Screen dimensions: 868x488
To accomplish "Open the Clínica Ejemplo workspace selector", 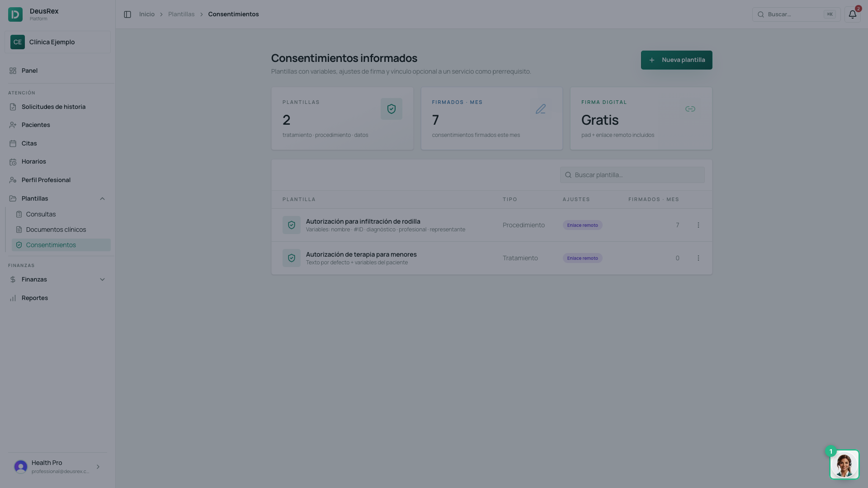I will pyautogui.click(x=57, y=42).
